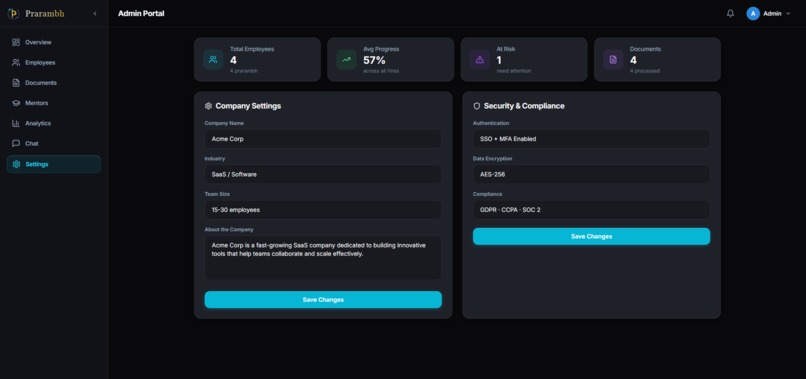Click the Compliance field GDPR CCPA SOC 2
Viewport: 806px width, 379px height.
click(591, 210)
